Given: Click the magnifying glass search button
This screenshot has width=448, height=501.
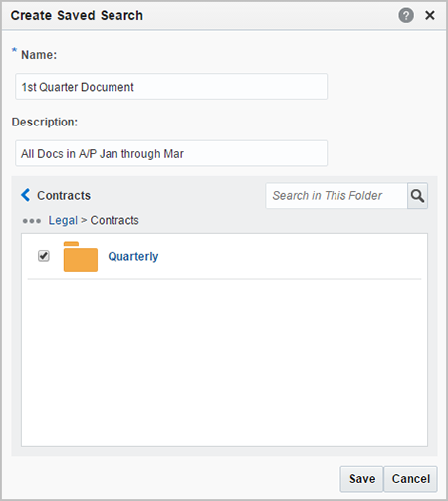Looking at the screenshot, I should pos(417,196).
